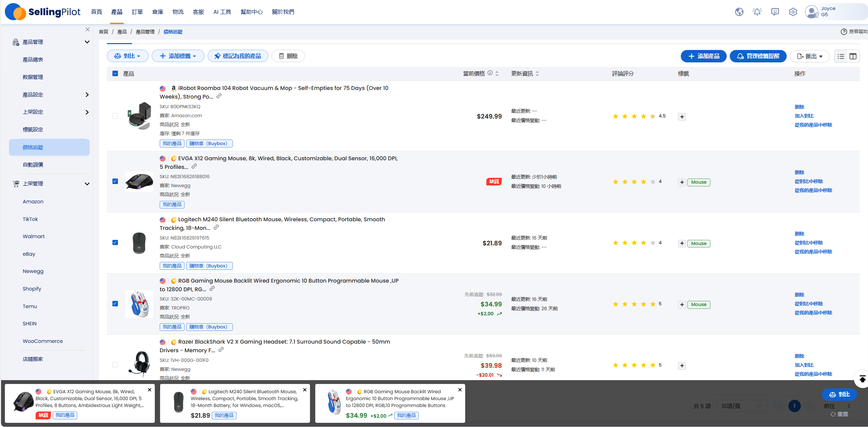The width and height of the screenshot is (868, 427).
Task: Open the 匯出 export dropdown
Action: coord(810,56)
